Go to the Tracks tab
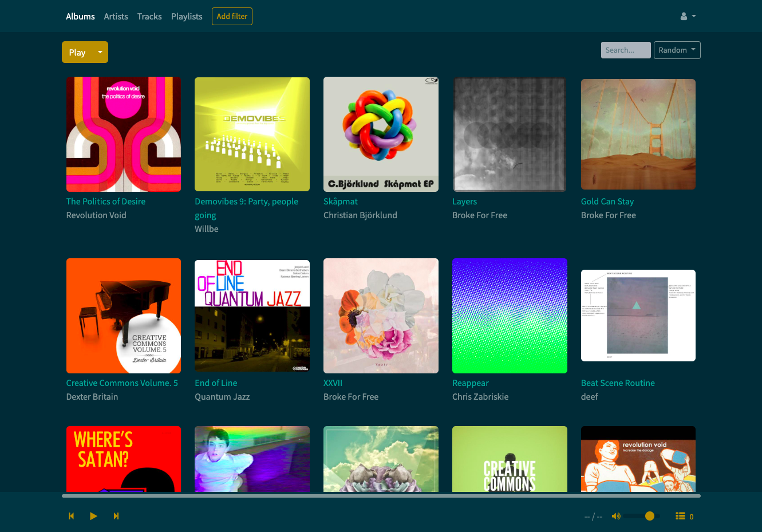Viewport: 762px width, 532px height. (x=149, y=17)
